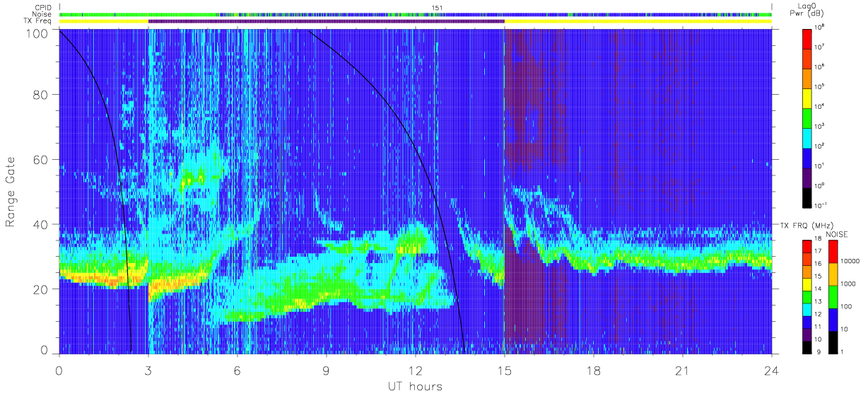Click the y-axis tick label 100
Image resolution: width=868 pixels, height=401 pixels.
click(36, 33)
